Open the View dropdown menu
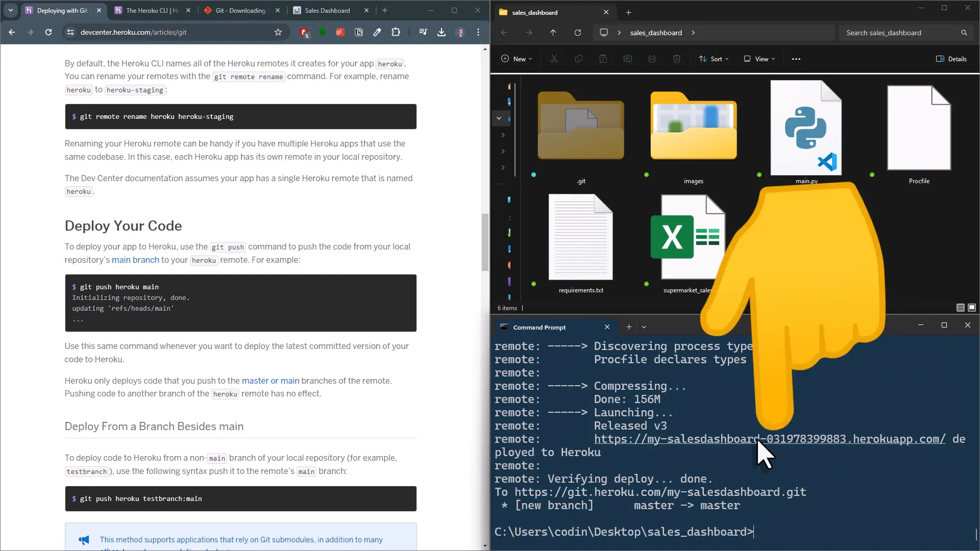The width and height of the screenshot is (980, 551). pos(759,59)
